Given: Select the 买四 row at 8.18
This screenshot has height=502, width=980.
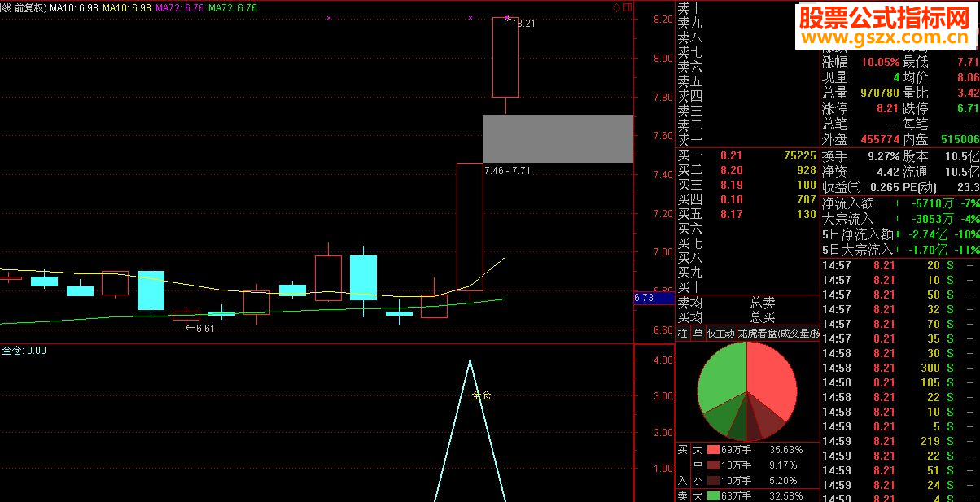Looking at the screenshot, I should pos(747,199).
